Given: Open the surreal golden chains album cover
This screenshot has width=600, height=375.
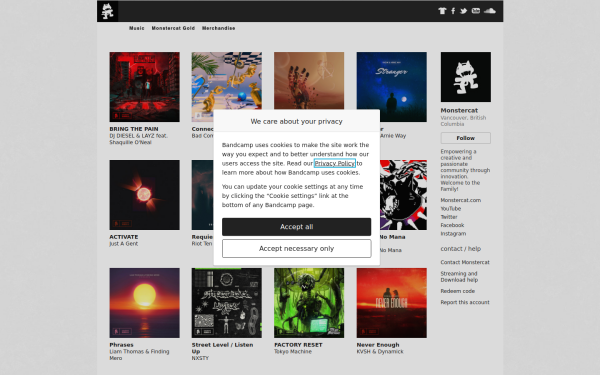Looking at the screenshot, I should click(x=227, y=81).
